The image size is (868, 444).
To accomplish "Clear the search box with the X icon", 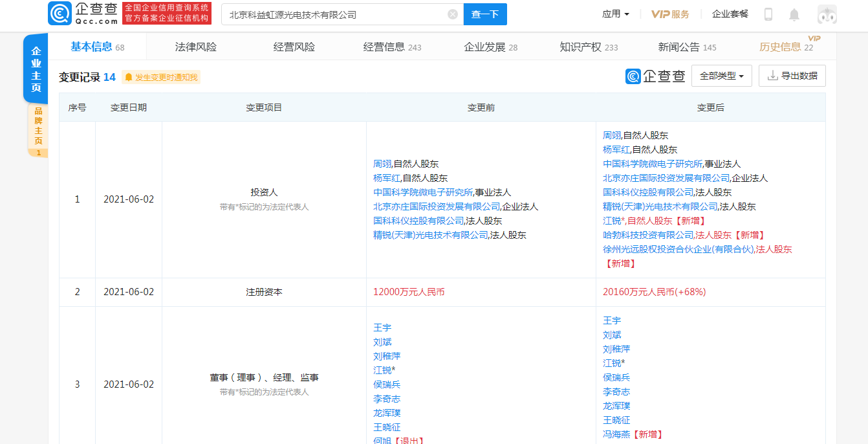I will [453, 14].
